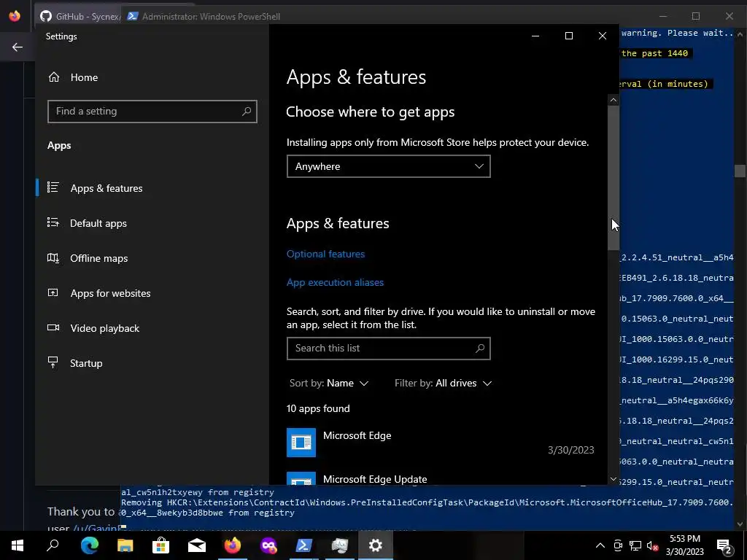Open the Windows Start menu
747x560 pixels.
click(18, 545)
